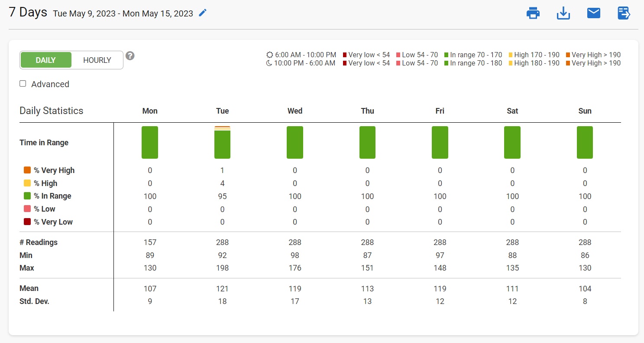Click the daytime legend 'In range 70 - 170'
The height and width of the screenshot is (343, 644).
point(473,55)
